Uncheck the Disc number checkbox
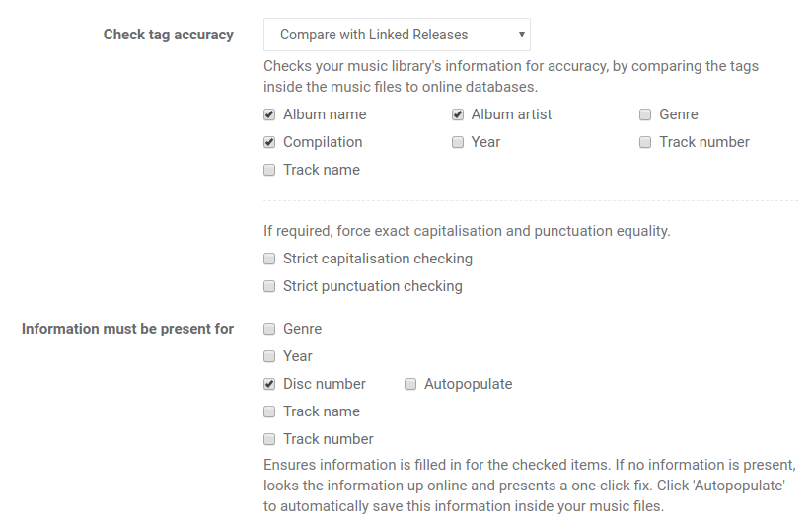Viewport: 812px width, 523px height. click(269, 384)
